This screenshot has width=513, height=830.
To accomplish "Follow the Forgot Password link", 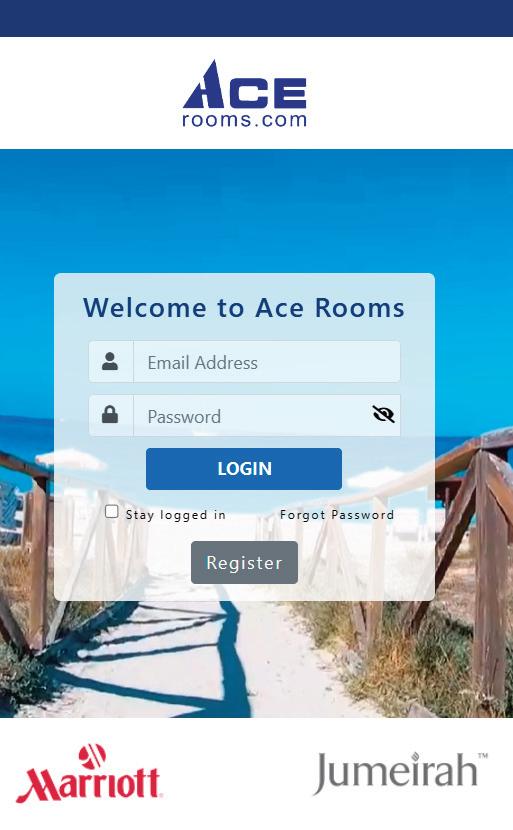I will pos(337,515).
